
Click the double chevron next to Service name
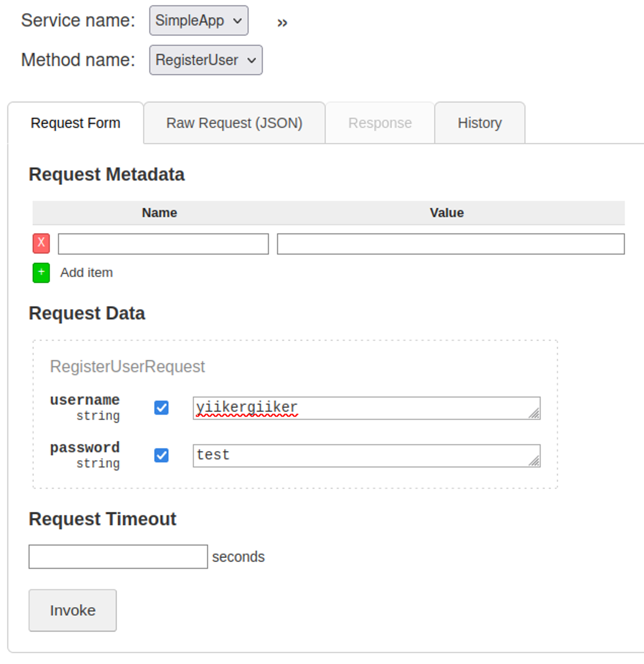[x=282, y=23]
